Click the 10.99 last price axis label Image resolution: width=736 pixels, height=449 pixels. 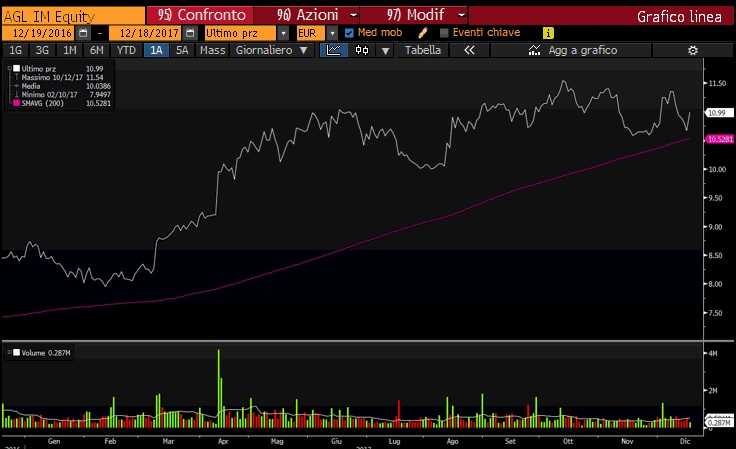coord(718,113)
